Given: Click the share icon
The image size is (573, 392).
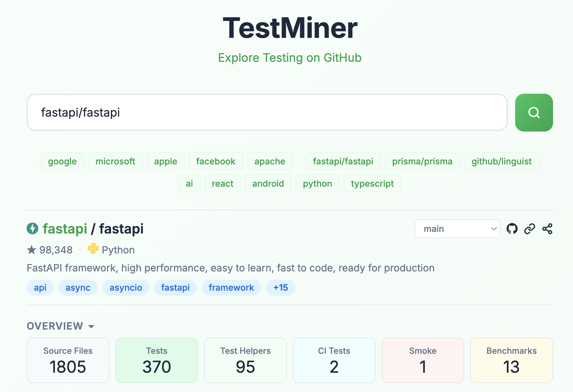Looking at the screenshot, I should coord(547,229).
